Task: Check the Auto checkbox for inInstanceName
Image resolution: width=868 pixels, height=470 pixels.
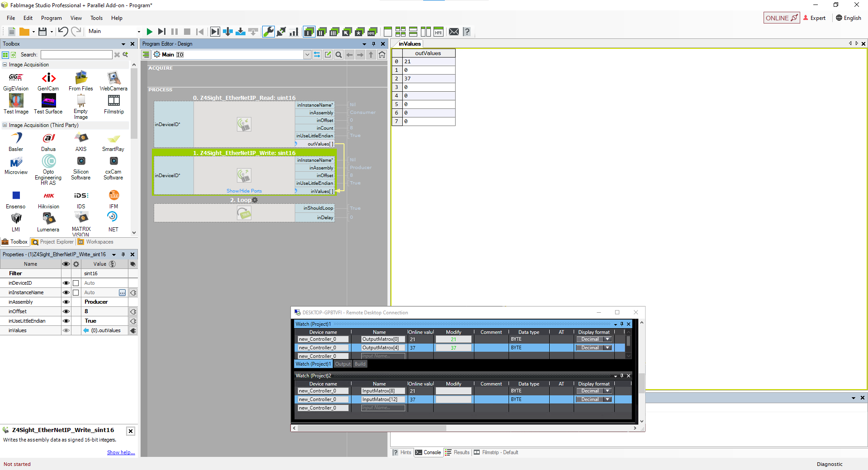Action: coord(76,293)
